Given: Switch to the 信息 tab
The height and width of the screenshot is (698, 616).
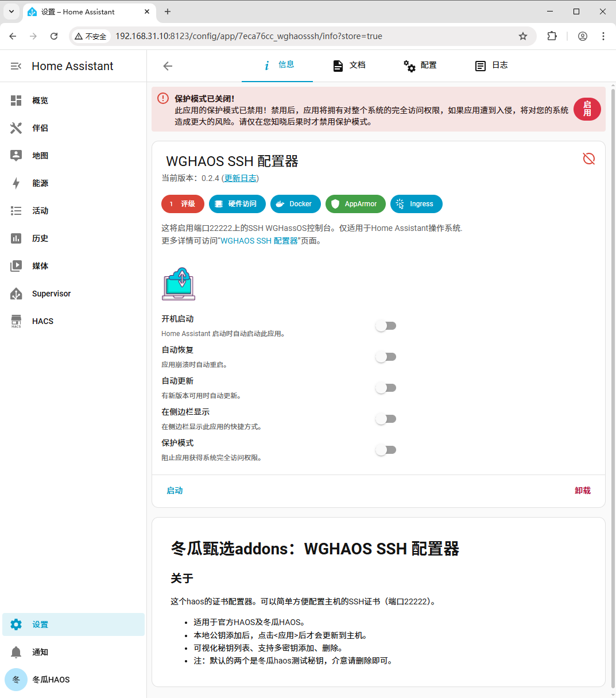Looking at the screenshot, I should (x=277, y=65).
